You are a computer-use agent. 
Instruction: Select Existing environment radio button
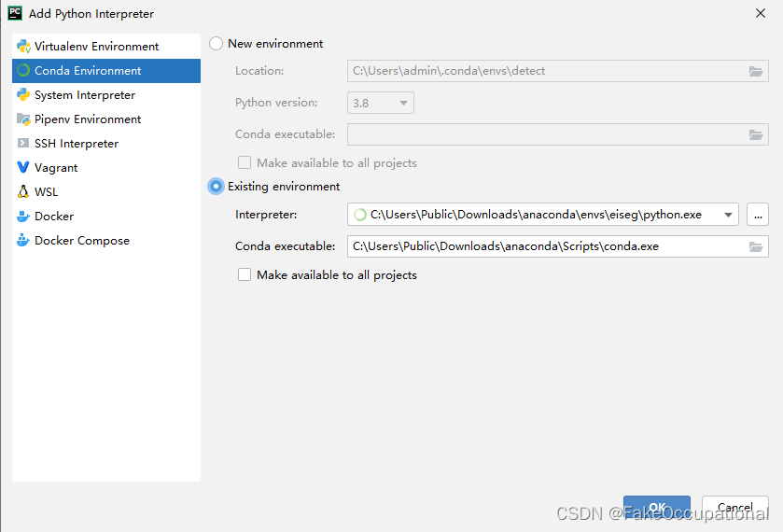[216, 187]
